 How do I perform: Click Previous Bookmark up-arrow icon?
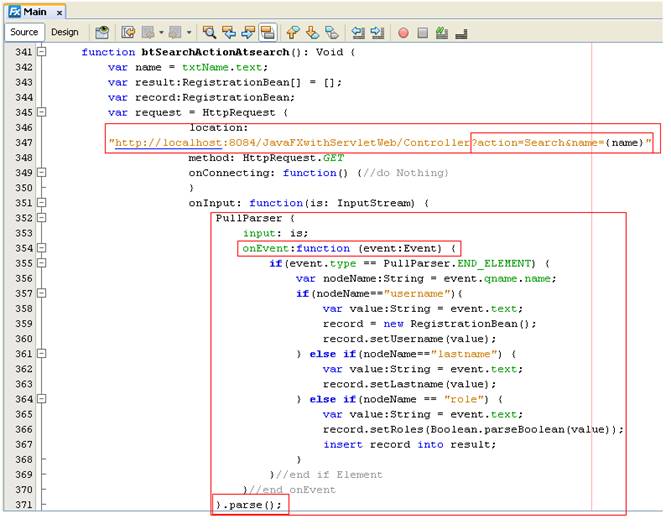click(293, 32)
